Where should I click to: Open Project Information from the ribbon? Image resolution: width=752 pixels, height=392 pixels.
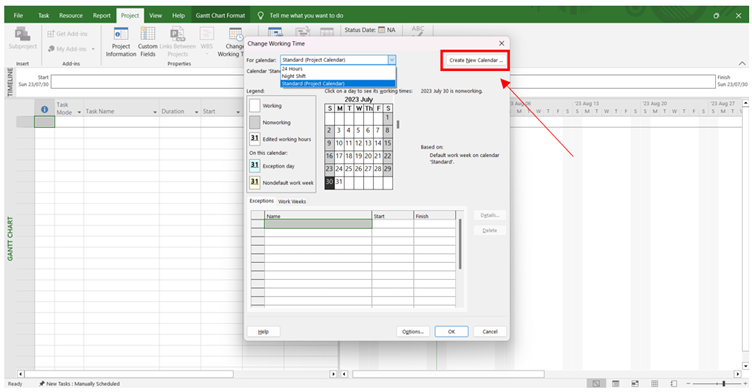[x=120, y=42]
